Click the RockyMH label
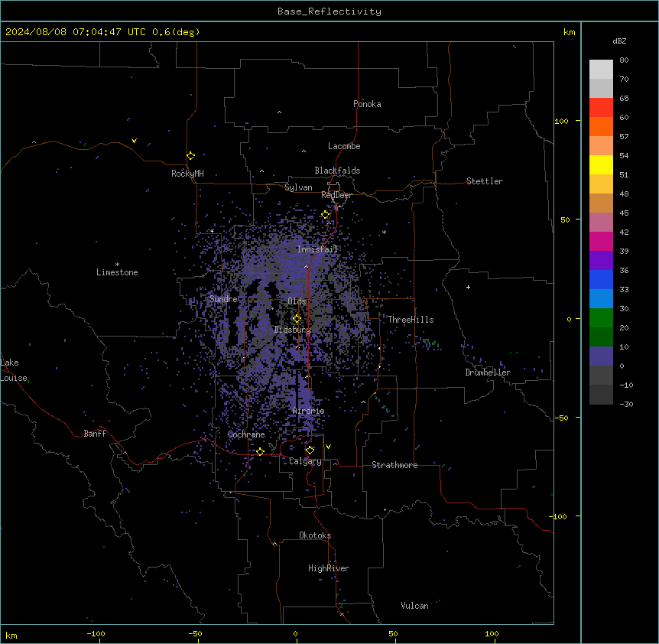 coord(187,174)
